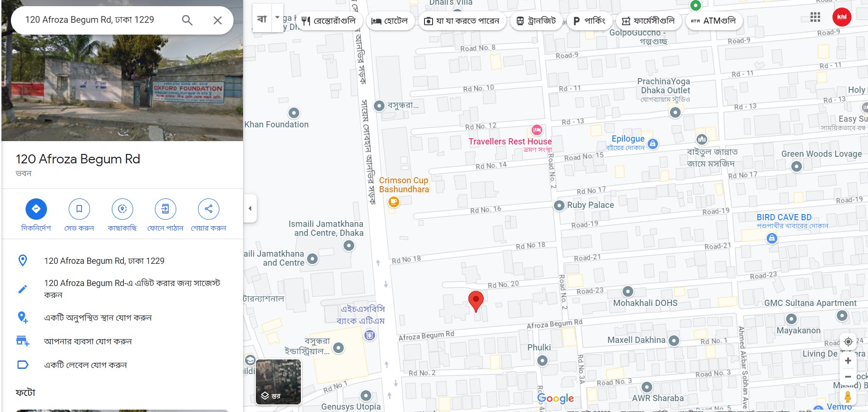Select the ATM filter chip
Screen dimensions: 868x412
[x=714, y=21]
